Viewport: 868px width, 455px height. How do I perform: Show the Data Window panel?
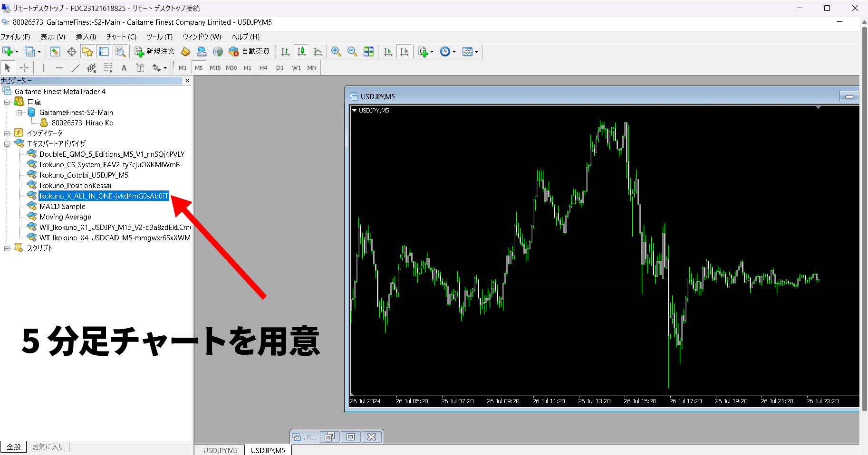click(x=72, y=51)
